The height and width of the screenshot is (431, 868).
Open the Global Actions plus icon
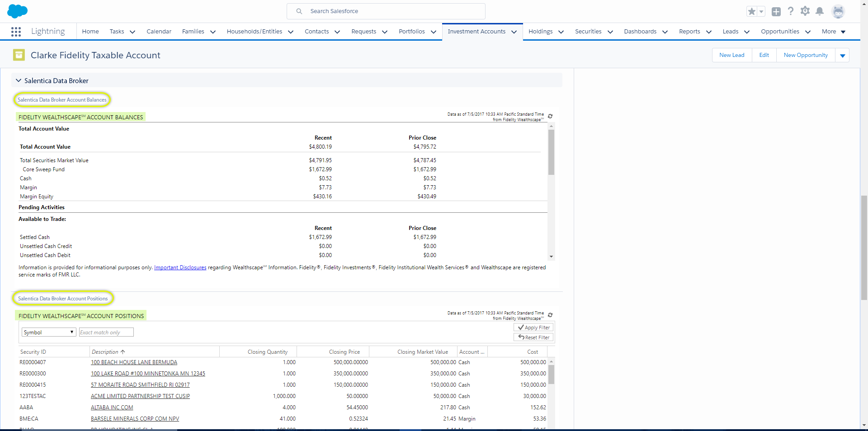click(776, 12)
